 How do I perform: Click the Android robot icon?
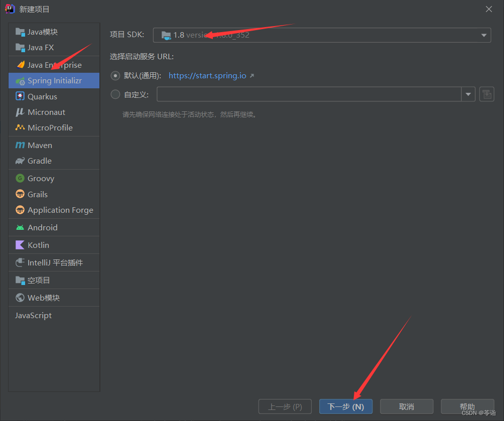coord(20,227)
